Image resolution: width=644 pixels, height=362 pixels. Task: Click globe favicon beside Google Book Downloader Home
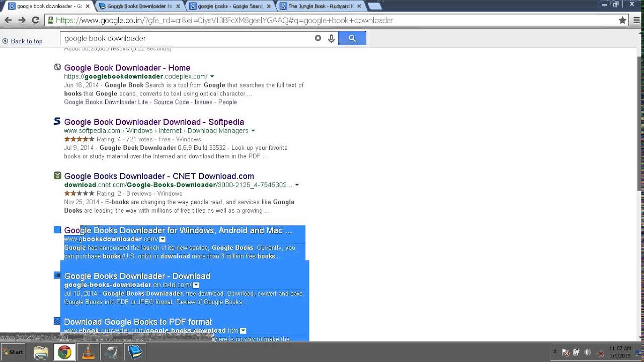(57, 67)
